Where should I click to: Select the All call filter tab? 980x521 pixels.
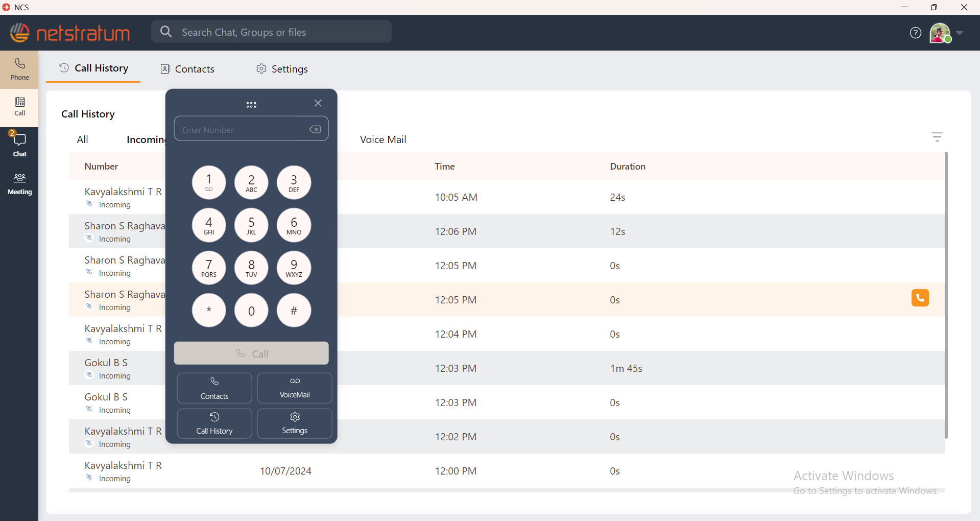point(82,139)
